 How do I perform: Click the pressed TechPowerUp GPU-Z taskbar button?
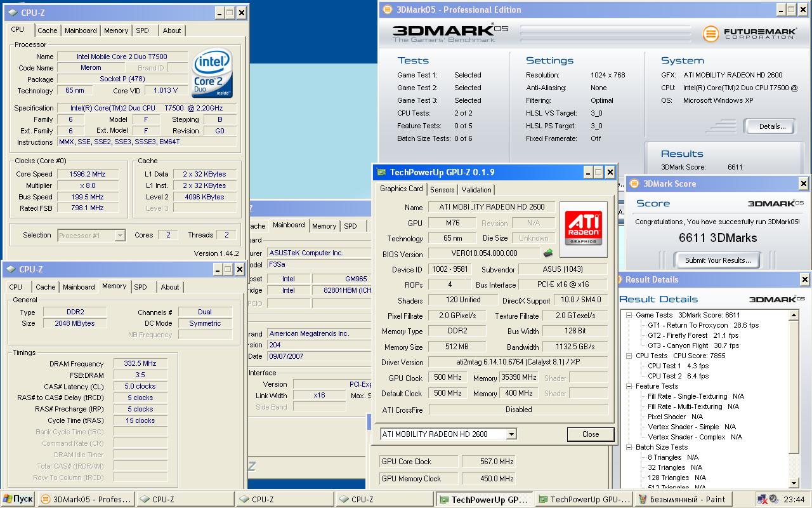click(483, 499)
